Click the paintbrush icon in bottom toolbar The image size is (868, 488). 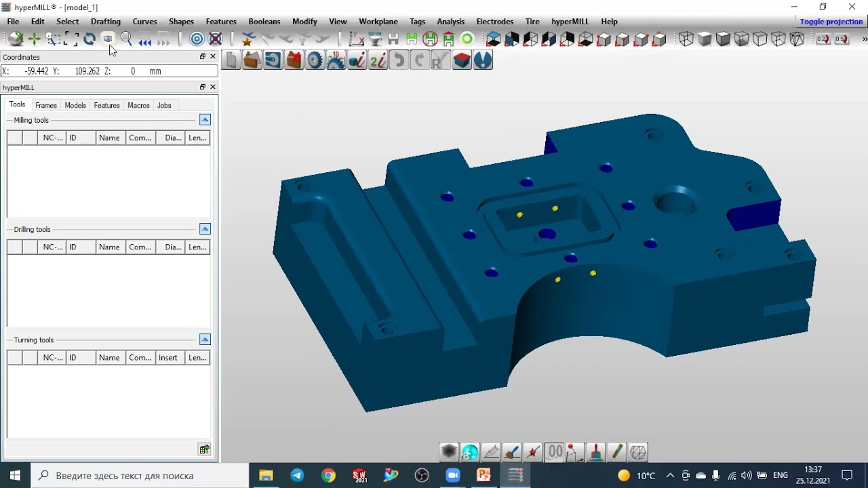512,451
